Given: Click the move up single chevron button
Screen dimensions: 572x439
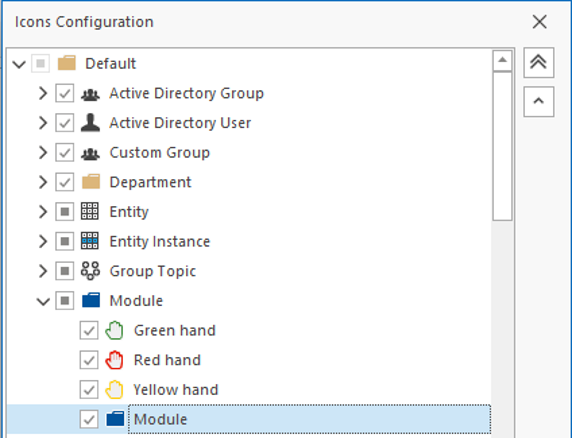Looking at the screenshot, I should pyautogui.click(x=538, y=101).
